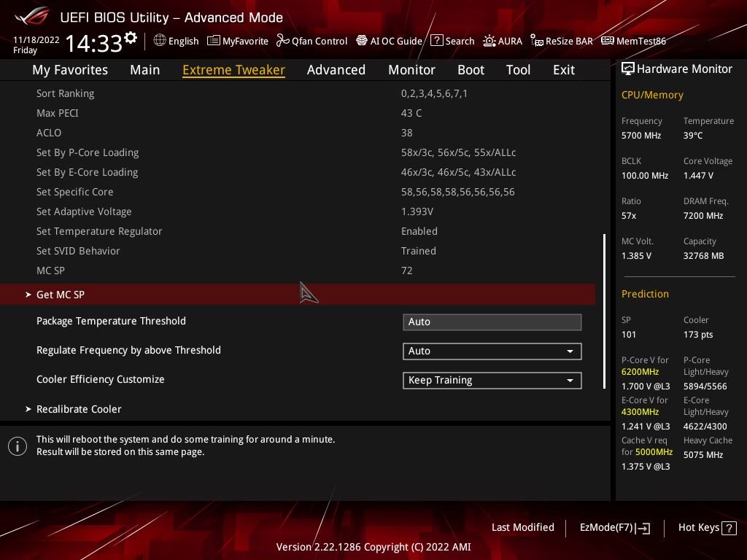
Task: Click the EzMode exit arrow icon
Action: (x=643, y=528)
